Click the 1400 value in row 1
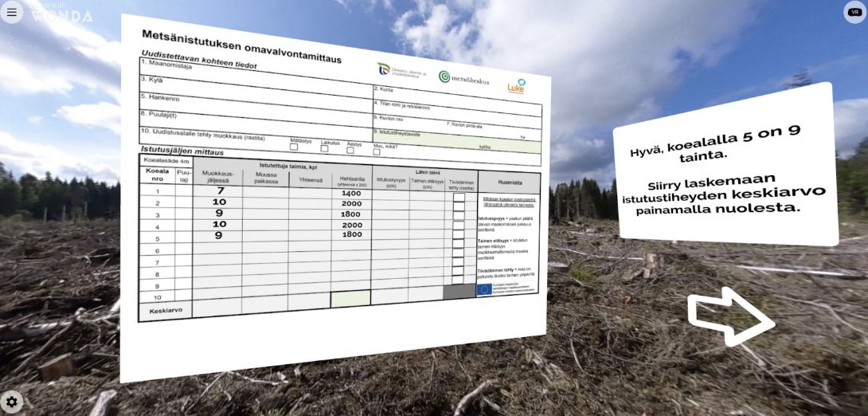868x416 pixels. pos(351,194)
